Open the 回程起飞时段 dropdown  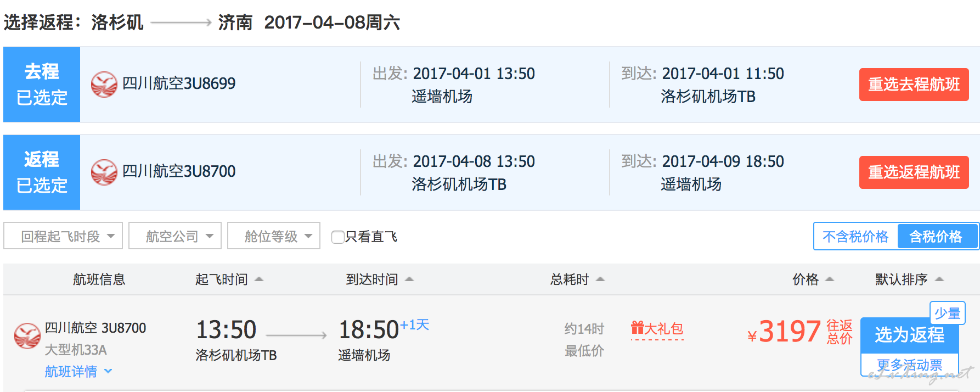pos(63,236)
